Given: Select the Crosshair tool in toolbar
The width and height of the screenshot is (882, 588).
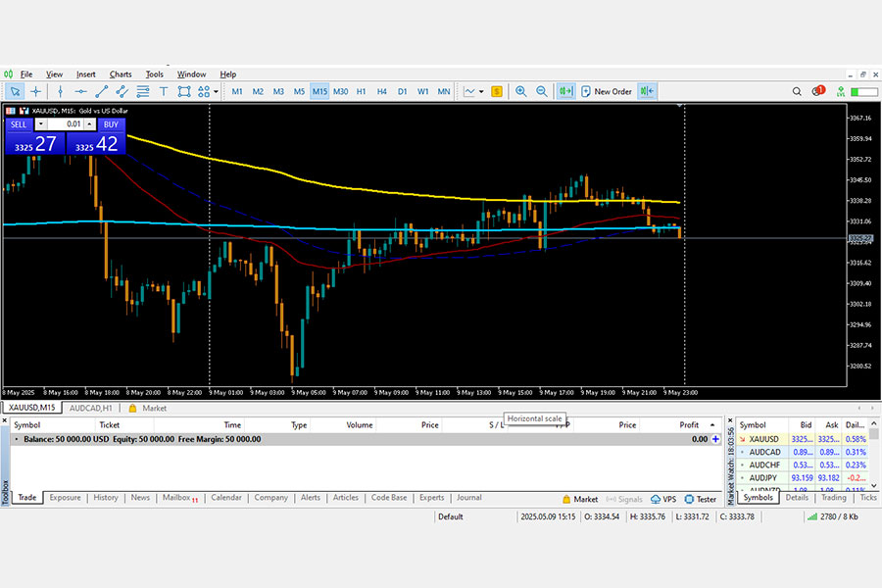Looking at the screenshot, I should coord(35,91).
